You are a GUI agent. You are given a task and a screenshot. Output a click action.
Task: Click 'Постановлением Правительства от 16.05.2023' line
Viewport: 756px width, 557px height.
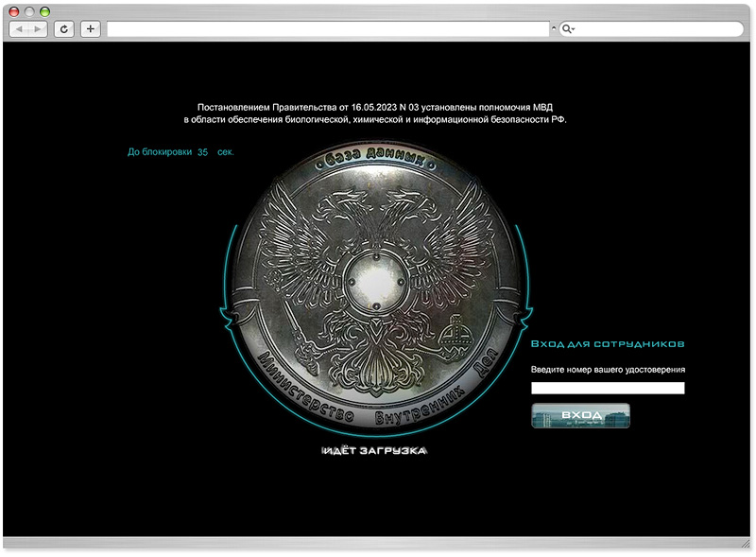click(374, 107)
